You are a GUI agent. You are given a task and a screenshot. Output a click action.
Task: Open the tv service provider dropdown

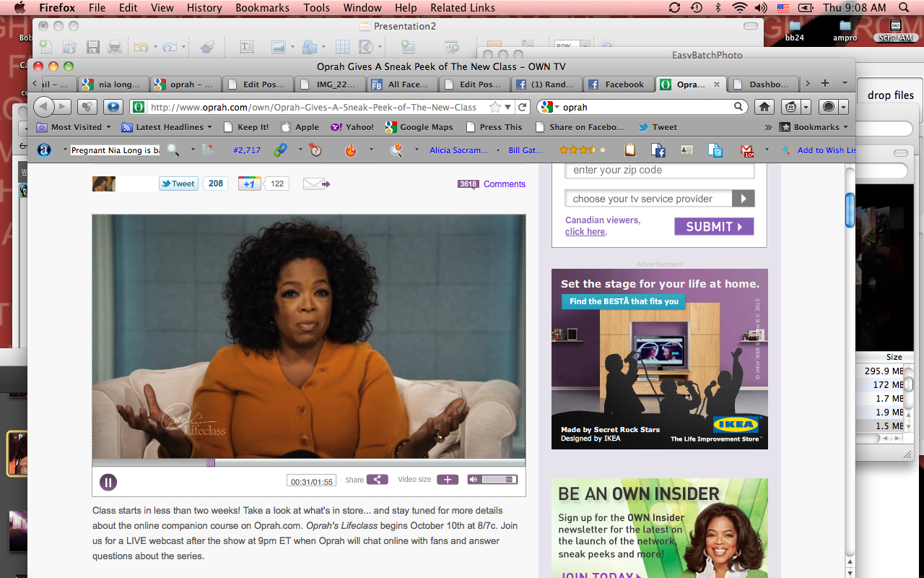[743, 199]
